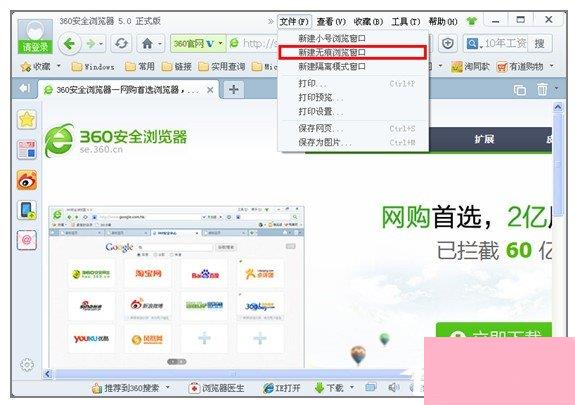Open the 工具(T) menu

tap(406, 22)
